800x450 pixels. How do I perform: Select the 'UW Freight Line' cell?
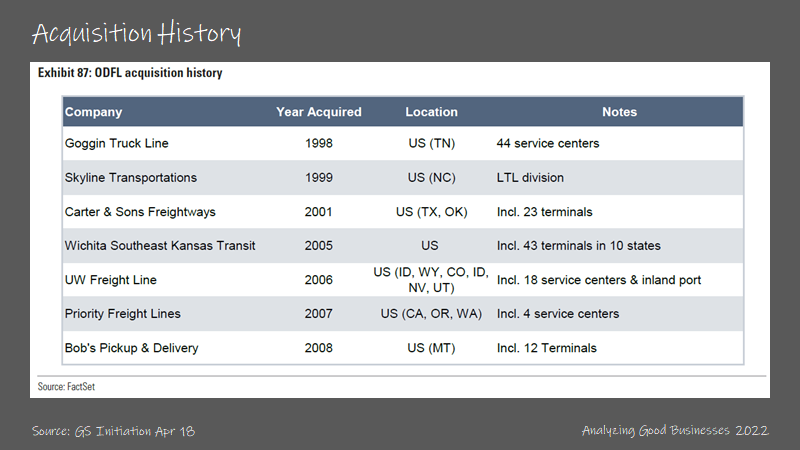coord(111,280)
